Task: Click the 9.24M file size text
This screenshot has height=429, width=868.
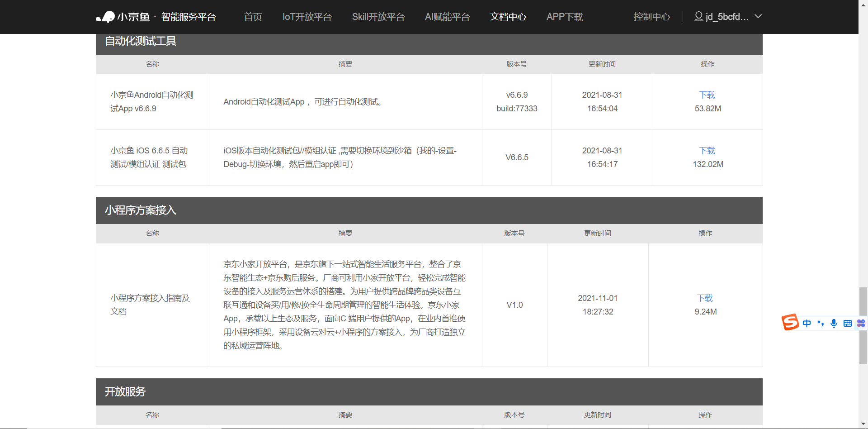Action: click(706, 312)
